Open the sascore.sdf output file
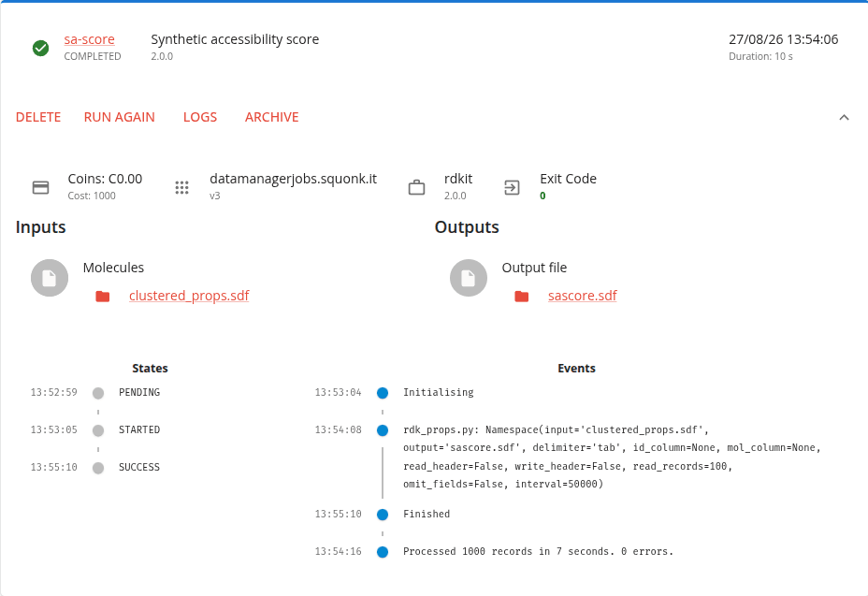The width and height of the screenshot is (868, 596). [x=583, y=296]
